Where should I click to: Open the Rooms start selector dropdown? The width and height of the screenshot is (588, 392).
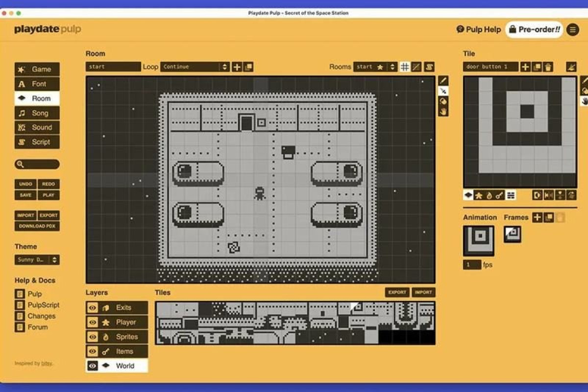point(375,67)
